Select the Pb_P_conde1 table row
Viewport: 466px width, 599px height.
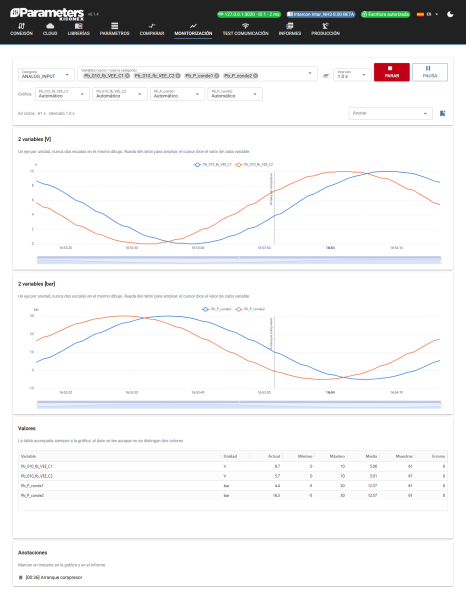click(x=233, y=486)
